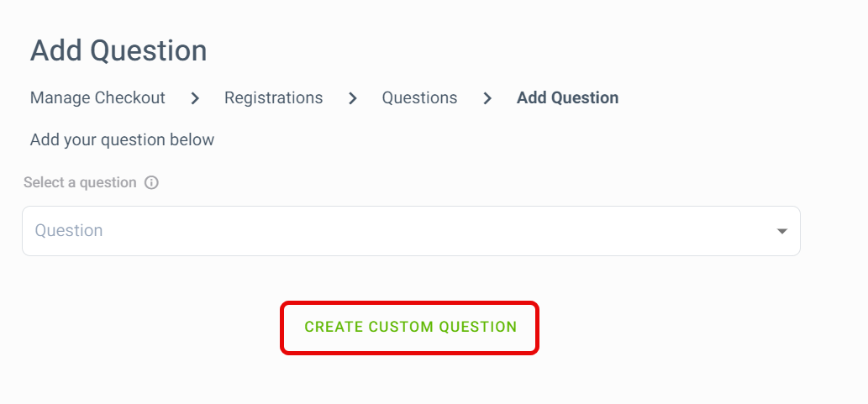The image size is (868, 404).
Task: Click the chevron before Add Question breadcrumb
Action: pyautogui.click(x=487, y=98)
